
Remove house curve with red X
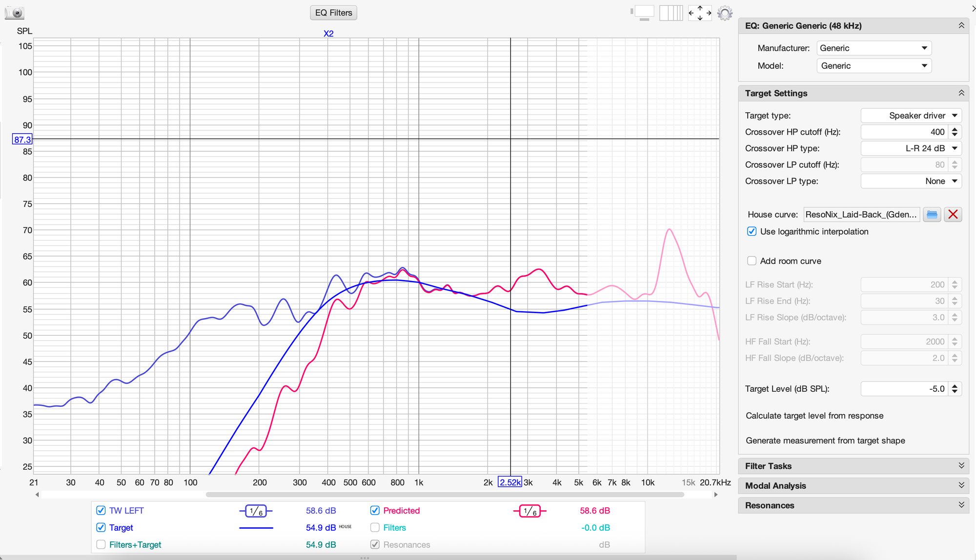[953, 215]
